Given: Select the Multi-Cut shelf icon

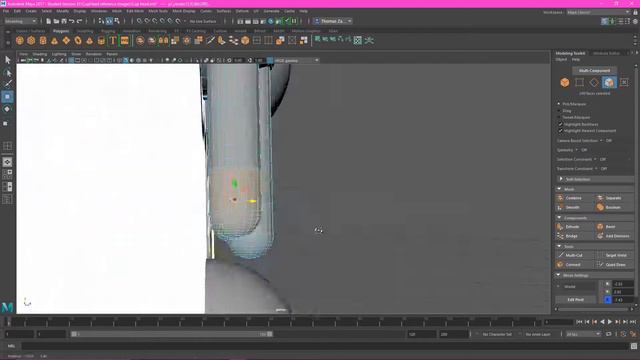Looking at the screenshot, I should coord(210,40).
